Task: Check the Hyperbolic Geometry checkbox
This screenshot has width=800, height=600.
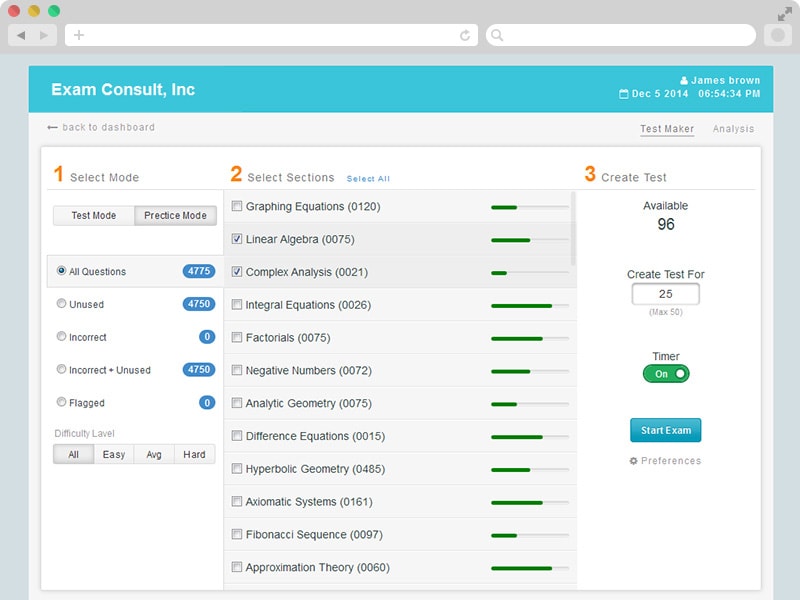Action: (x=237, y=468)
